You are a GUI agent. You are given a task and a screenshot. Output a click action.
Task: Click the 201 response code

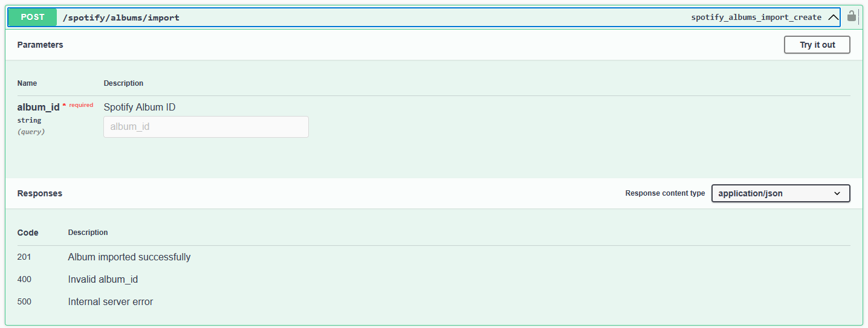24,257
